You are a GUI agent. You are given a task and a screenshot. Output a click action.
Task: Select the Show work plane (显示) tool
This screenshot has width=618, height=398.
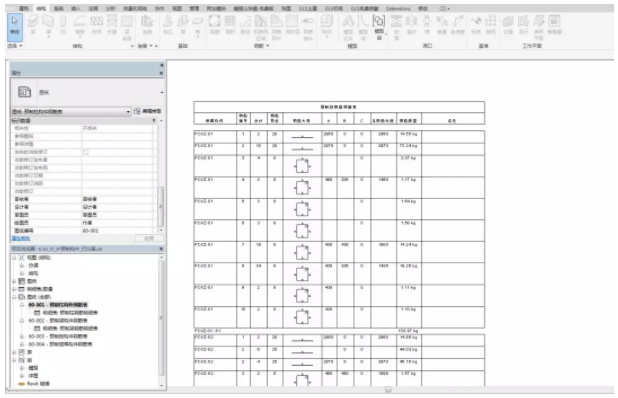pyautogui.click(x=523, y=25)
